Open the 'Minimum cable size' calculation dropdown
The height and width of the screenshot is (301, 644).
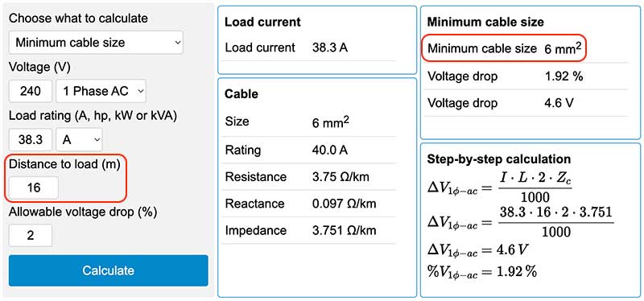pyautogui.click(x=96, y=43)
